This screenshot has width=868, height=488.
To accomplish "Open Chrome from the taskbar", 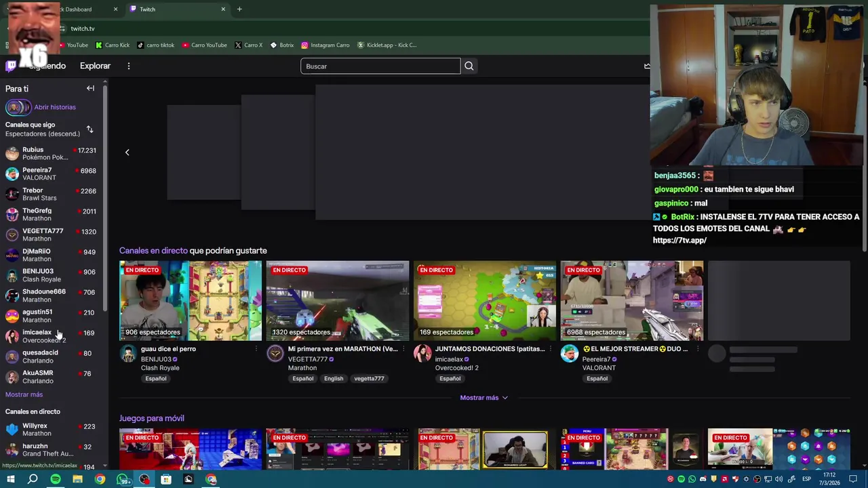I will 100,479.
